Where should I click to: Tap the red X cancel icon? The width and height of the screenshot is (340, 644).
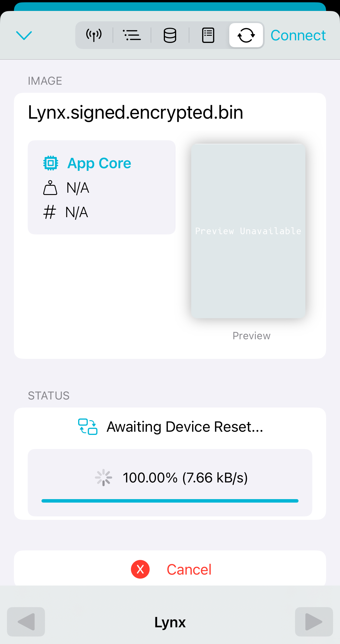click(x=140, y=569)
